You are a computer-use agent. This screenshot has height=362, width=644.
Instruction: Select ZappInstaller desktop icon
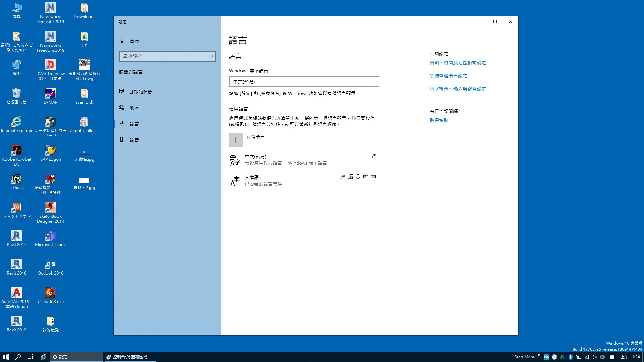(x=85, y=125)
